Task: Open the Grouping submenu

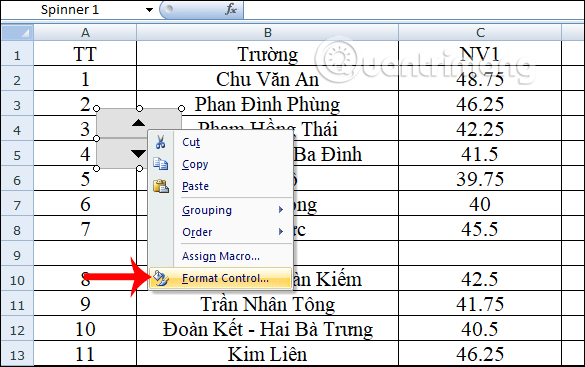Action: click(x=220, y=210)
